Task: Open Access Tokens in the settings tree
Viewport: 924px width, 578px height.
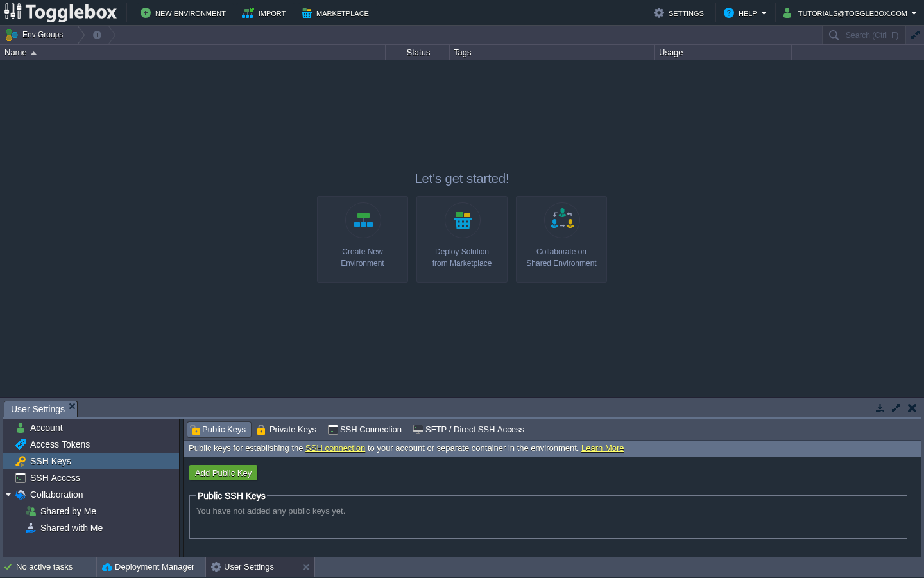Action: [91, 444]
